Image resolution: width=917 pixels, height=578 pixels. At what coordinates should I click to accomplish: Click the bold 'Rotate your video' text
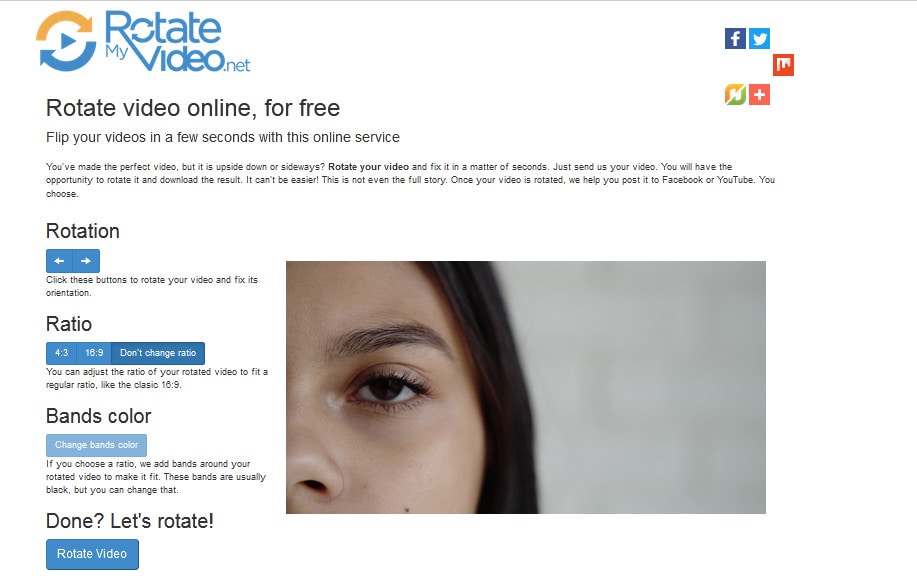(x=368, y=167)
